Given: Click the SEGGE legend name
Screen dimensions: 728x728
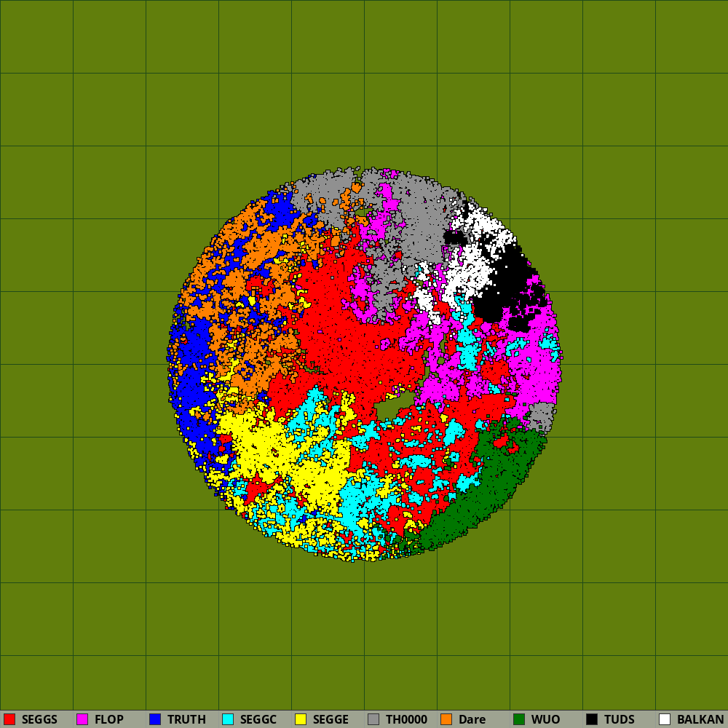Looking at the screenshot, I should [x=331, y=719].
